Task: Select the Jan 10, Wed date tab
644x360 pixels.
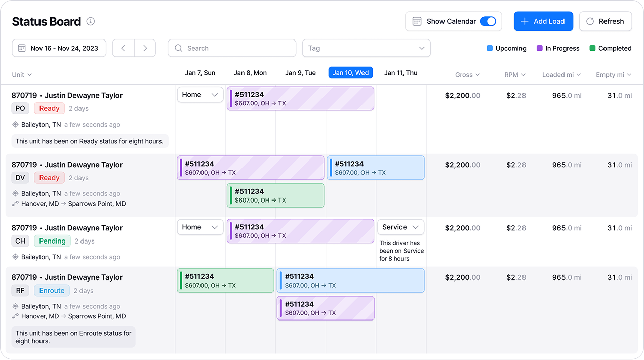Action: (350, 73)
